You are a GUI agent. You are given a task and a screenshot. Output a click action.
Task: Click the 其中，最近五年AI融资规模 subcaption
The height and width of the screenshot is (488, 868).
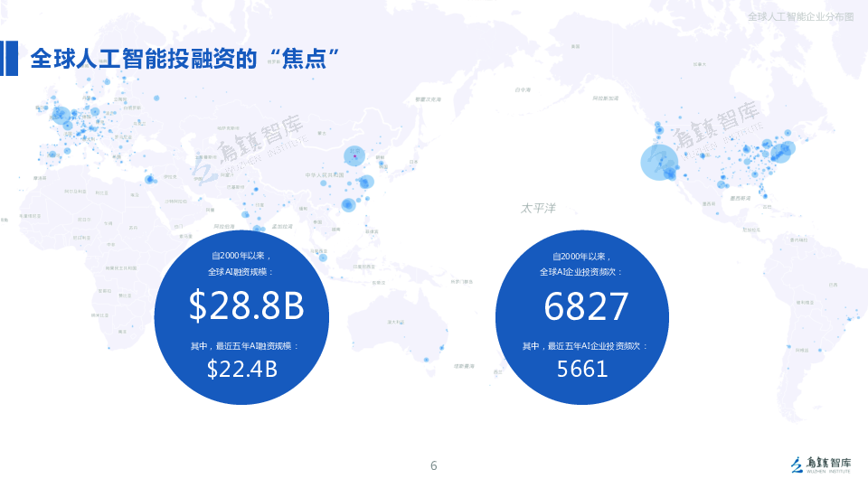point(244,346)
